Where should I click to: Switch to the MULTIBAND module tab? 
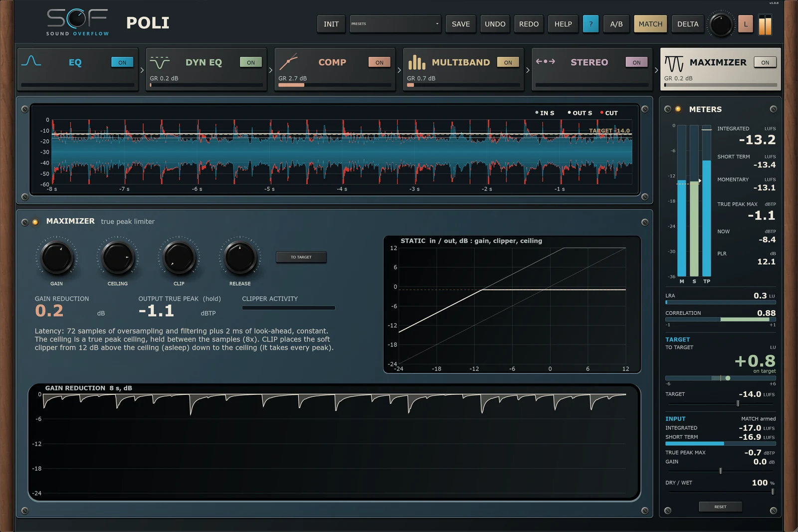click(463, 69)
